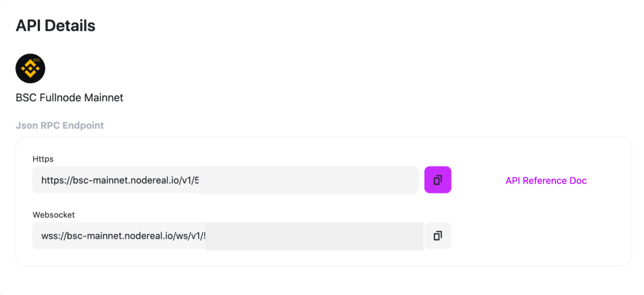Click the Json RPC Endpoint section label
Image resolution: width=644 pixels, height=295 pixels.
(x=60, y=126)
